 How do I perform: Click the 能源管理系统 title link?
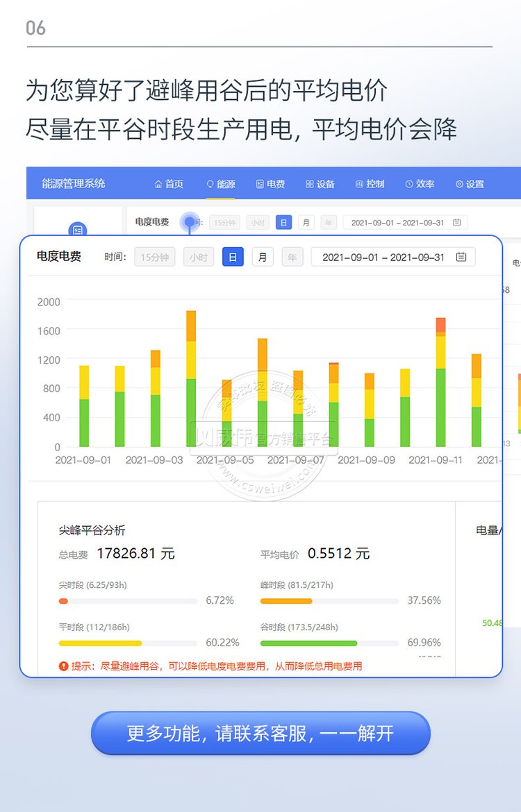point(74,183)
